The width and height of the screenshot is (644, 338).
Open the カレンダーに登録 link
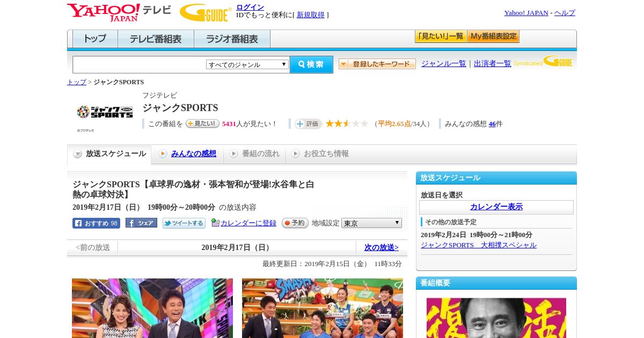click(248, 223)
